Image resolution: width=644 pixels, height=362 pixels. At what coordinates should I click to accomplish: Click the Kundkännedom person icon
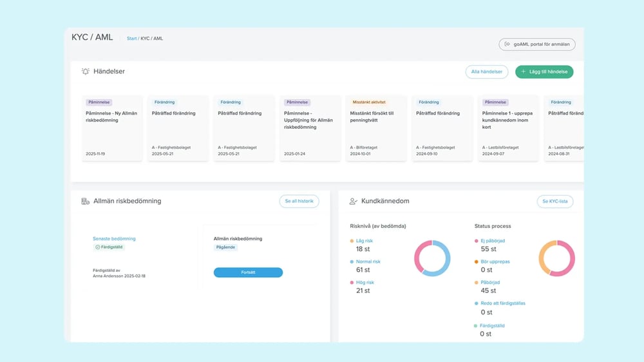353,201
